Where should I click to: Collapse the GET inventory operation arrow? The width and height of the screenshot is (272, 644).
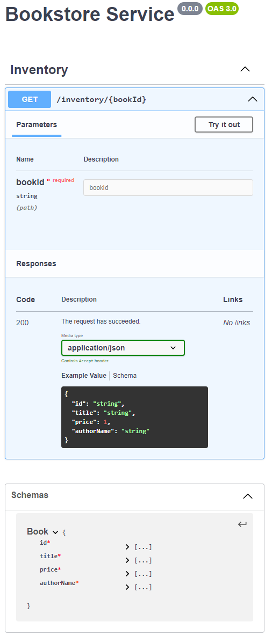(x=252, y=99)
